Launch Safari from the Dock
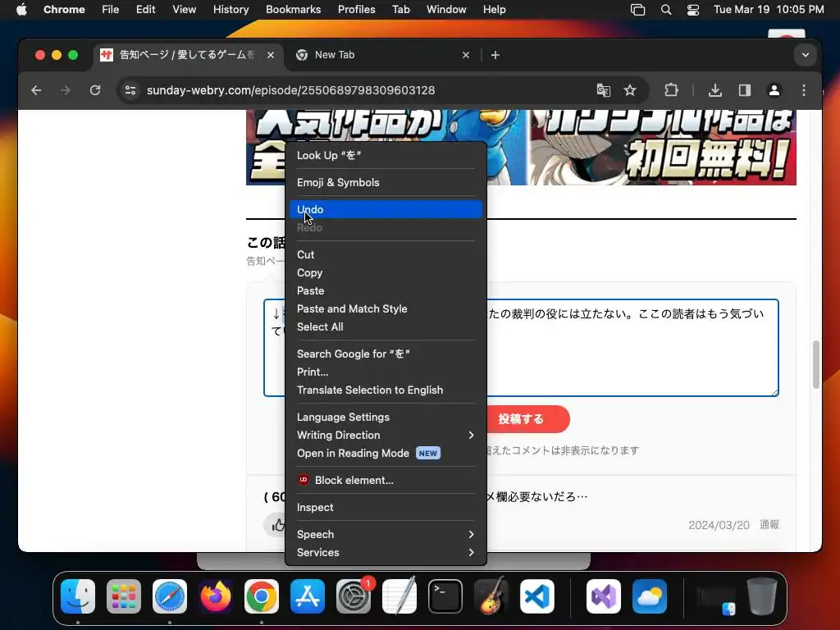Screen dimensions: 840x630 (170, 596)
